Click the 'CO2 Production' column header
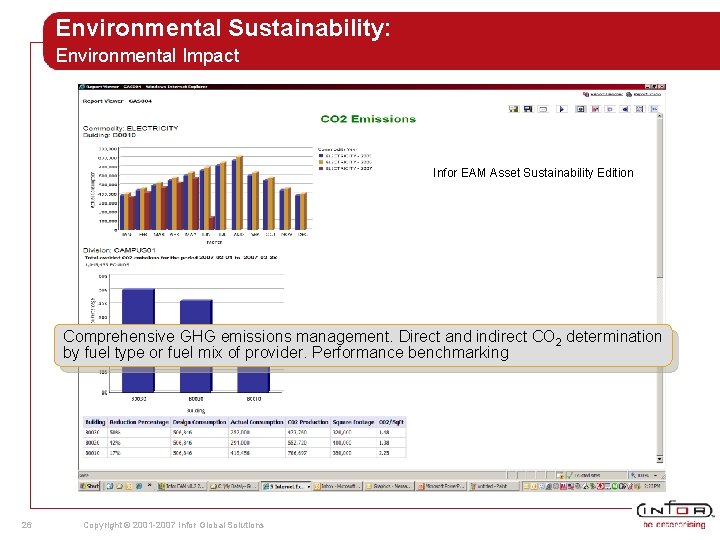Viewport: 720px width, 540px height. coord(308,422)
